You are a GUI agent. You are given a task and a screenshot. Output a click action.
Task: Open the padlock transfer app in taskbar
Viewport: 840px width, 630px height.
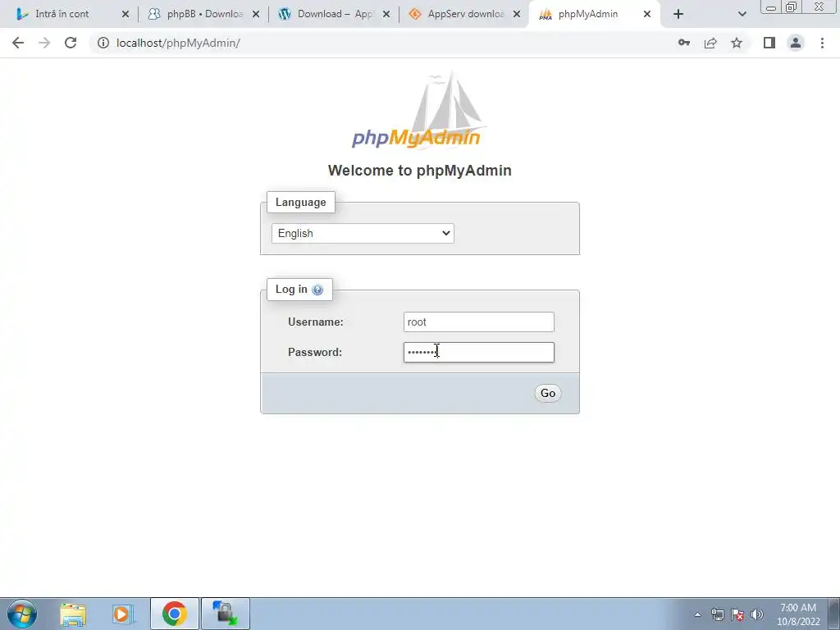click(225, 614)
